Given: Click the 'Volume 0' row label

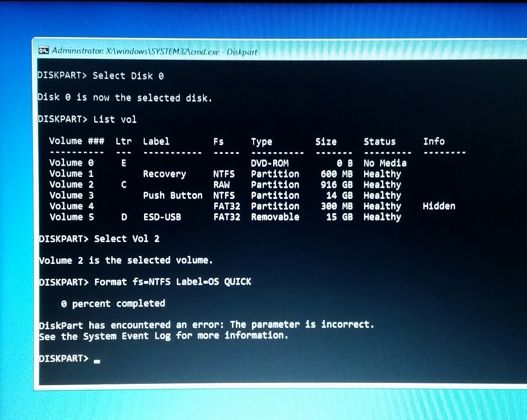Looking at the screenshot, I should tap(71, 162).
